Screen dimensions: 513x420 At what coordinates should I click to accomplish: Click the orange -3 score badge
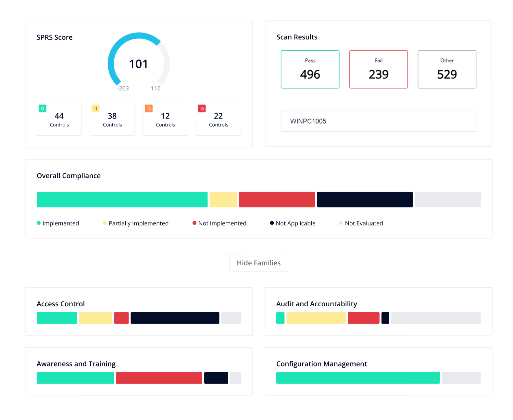pyautogui.click(x=149, y=108)
